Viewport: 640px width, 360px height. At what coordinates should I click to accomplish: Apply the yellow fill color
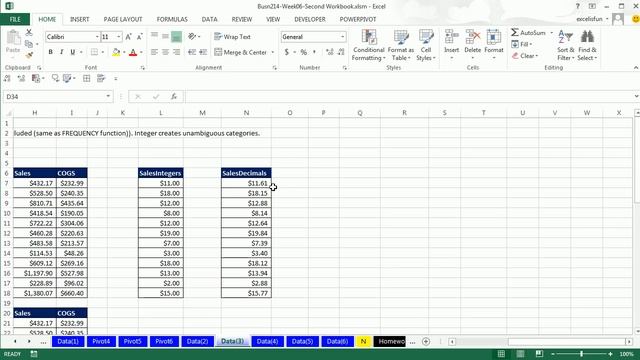(x=116, y=52)
